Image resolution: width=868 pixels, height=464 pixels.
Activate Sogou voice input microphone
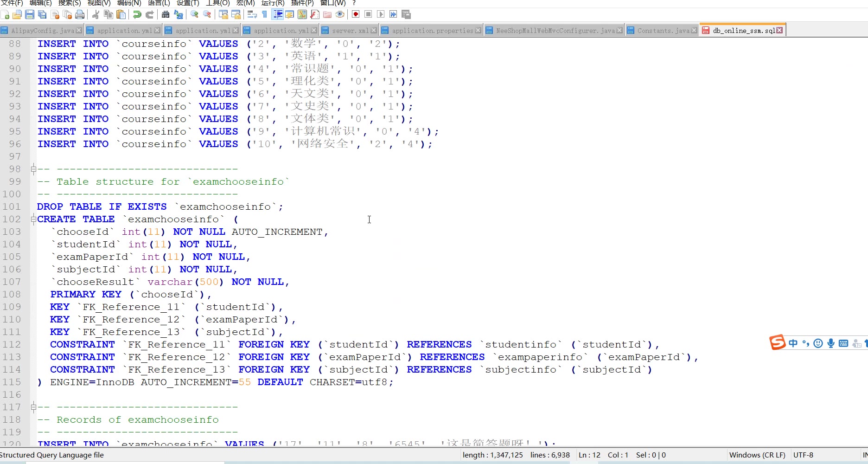click(x=831, y=343)
